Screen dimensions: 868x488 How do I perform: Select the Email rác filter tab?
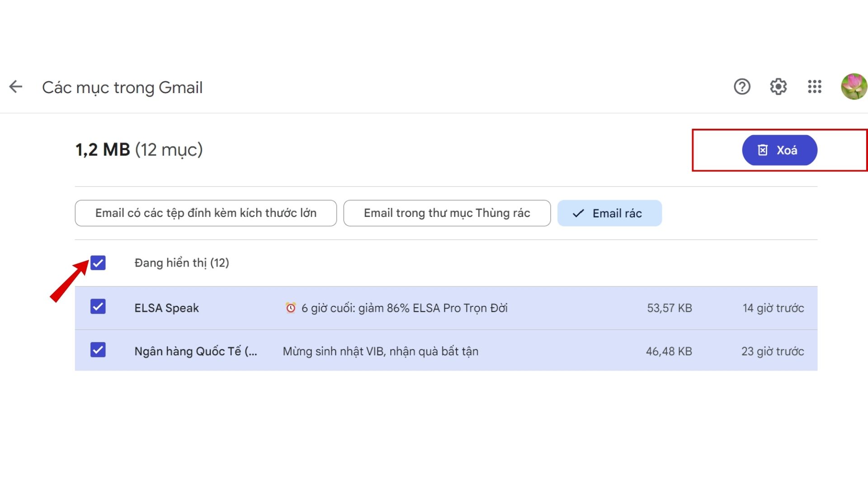(609, 213)
